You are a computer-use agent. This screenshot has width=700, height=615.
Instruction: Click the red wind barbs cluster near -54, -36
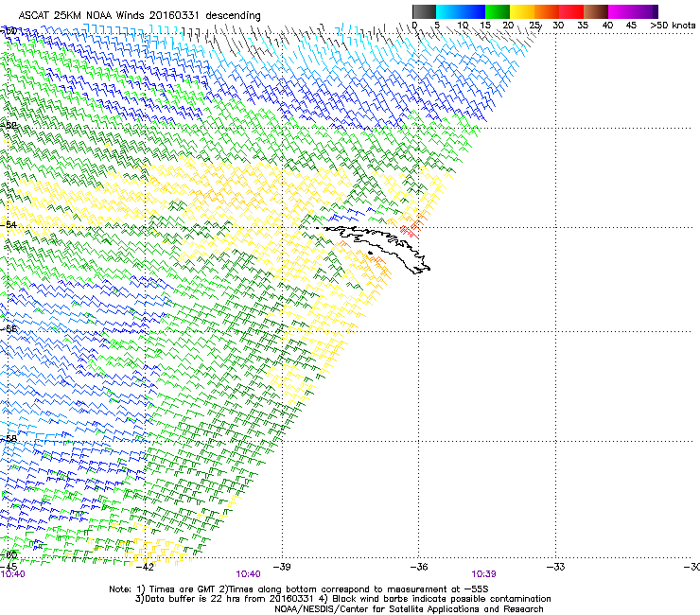[409, 232]
